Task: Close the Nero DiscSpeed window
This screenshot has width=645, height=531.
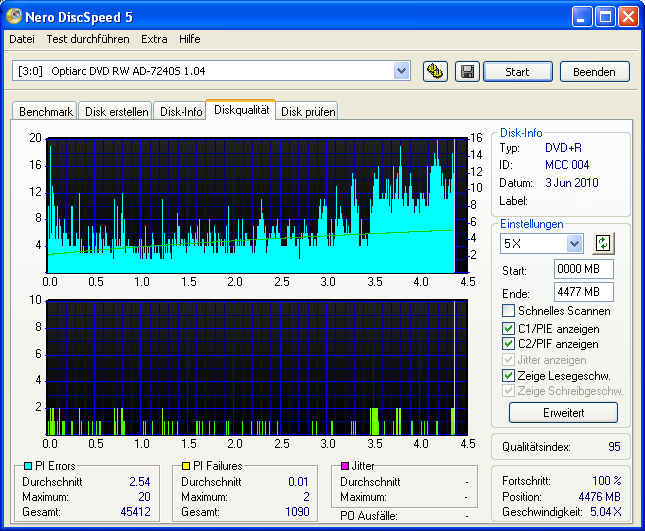Action: [628, 17]
